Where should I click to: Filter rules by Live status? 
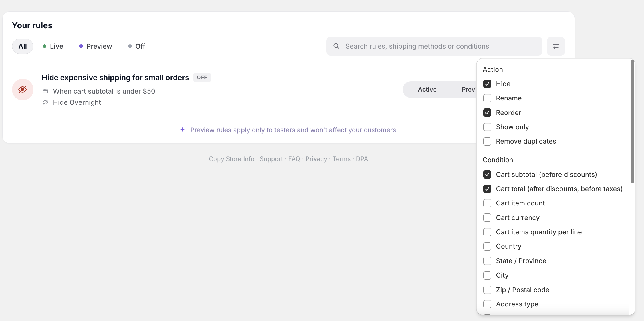coord(53,46)
